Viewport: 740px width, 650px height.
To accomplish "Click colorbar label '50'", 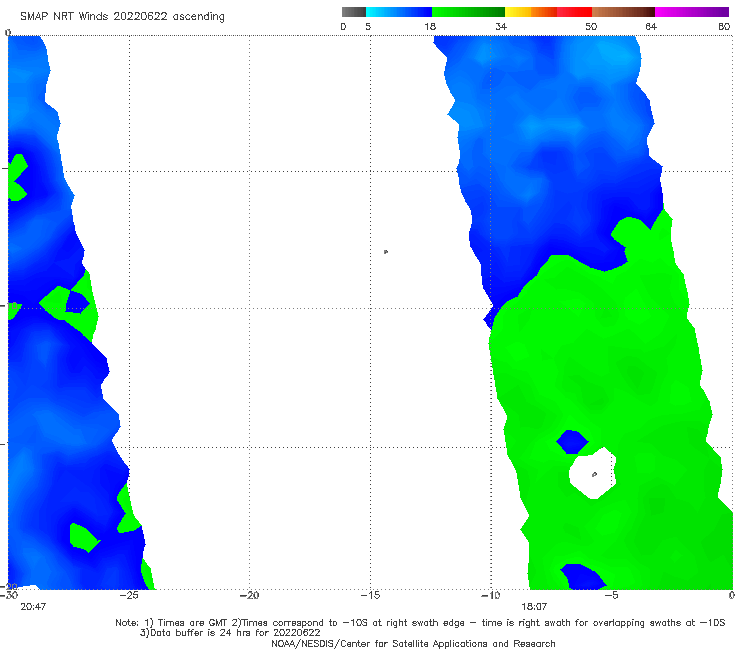I will pos(591,27).
